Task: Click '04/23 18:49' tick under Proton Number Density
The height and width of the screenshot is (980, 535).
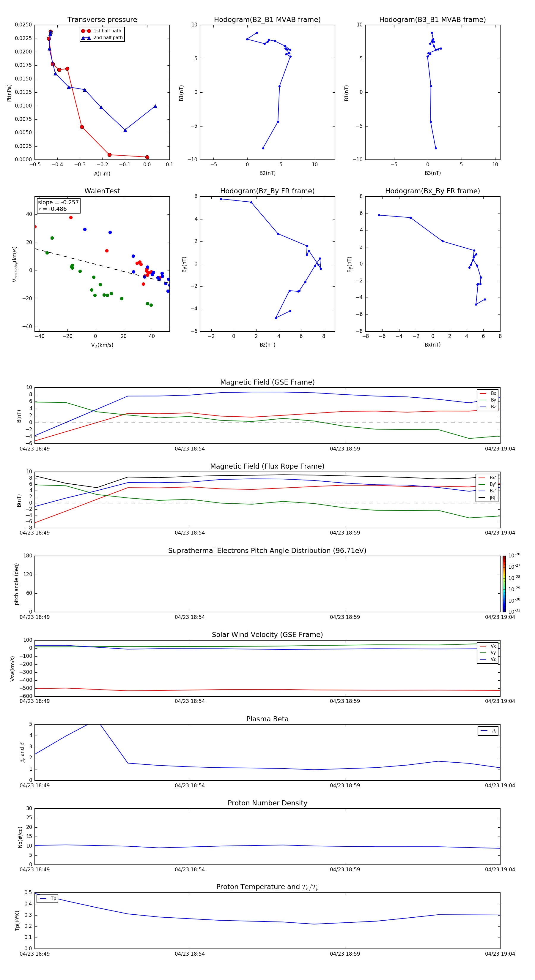Action: pyautogui.click(x=35, y=870)
